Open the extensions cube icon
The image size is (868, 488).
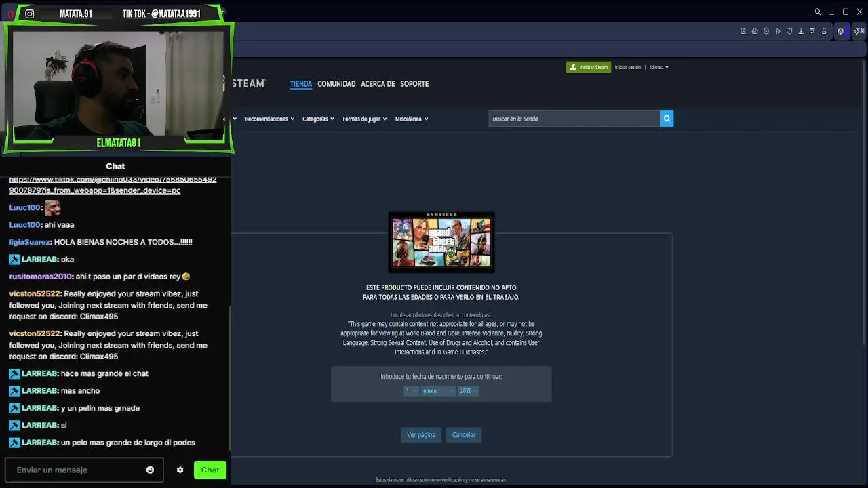click(841, 31)
